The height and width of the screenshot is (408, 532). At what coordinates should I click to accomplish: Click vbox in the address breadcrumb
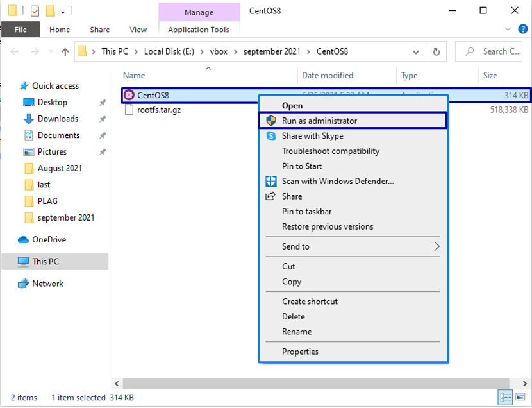tap(219, 51)
